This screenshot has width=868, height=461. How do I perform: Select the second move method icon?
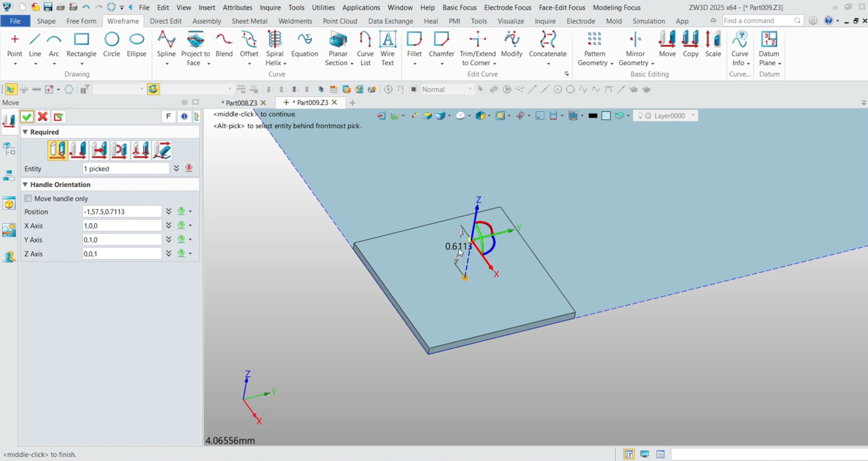coord(78,150)
